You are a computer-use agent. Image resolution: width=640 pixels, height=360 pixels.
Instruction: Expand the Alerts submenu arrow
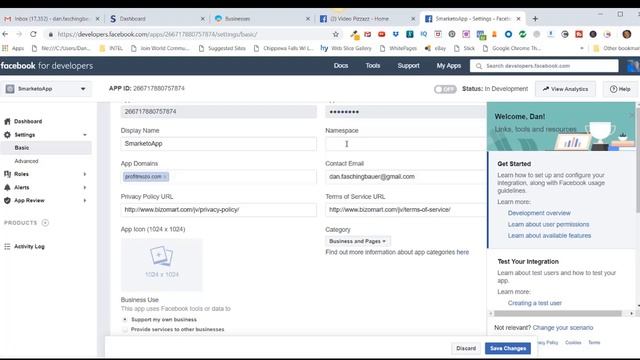[85, 187]
